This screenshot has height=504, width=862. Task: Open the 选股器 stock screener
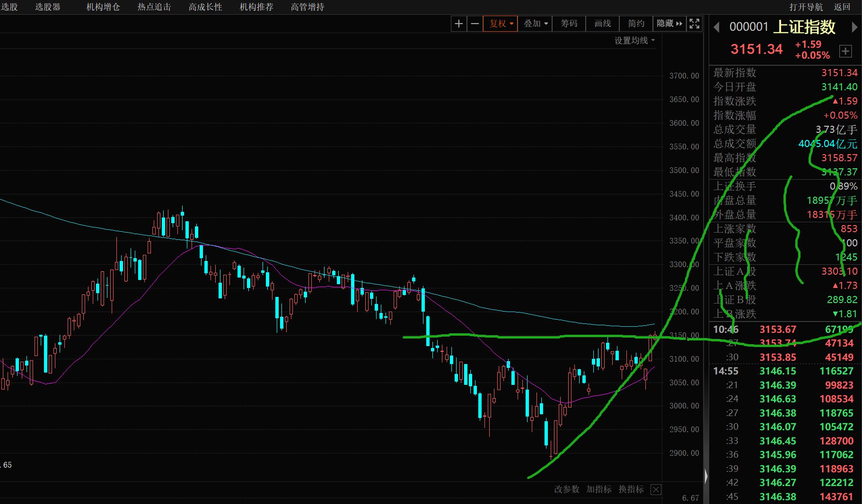click(x=48, y=7)
